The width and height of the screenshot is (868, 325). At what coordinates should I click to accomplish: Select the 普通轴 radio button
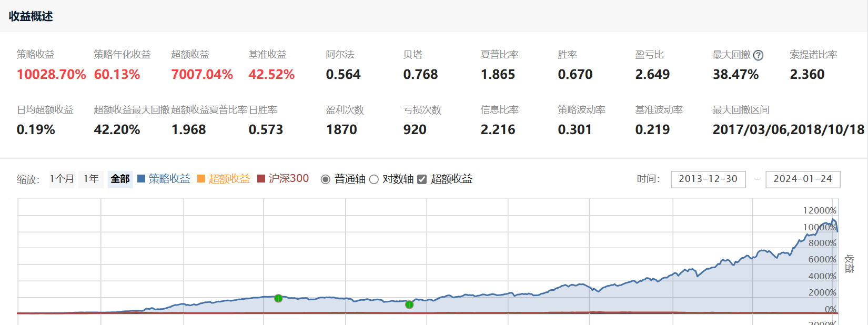326,179
